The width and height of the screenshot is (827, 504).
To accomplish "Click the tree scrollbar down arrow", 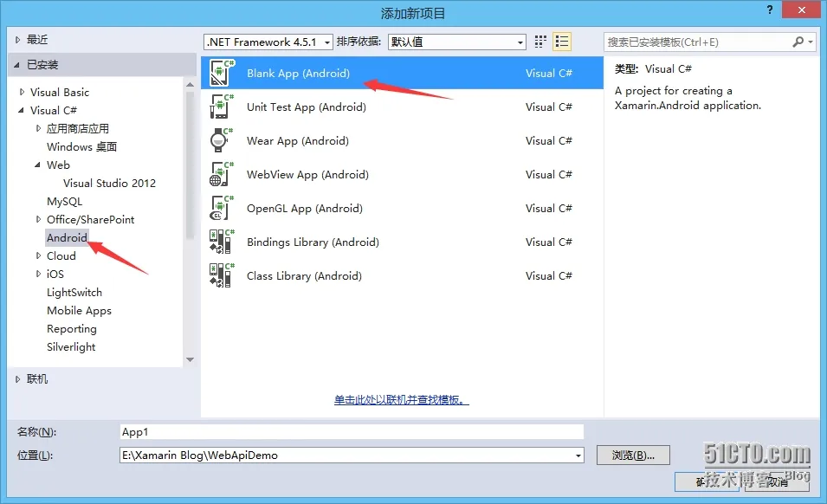I will 191,359.
